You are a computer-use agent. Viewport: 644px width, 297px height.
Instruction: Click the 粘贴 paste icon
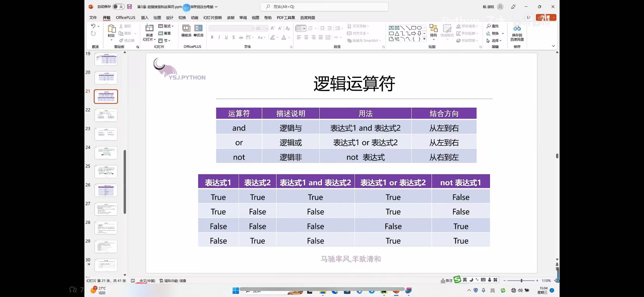pyautogui.click(x=111, y=29)
